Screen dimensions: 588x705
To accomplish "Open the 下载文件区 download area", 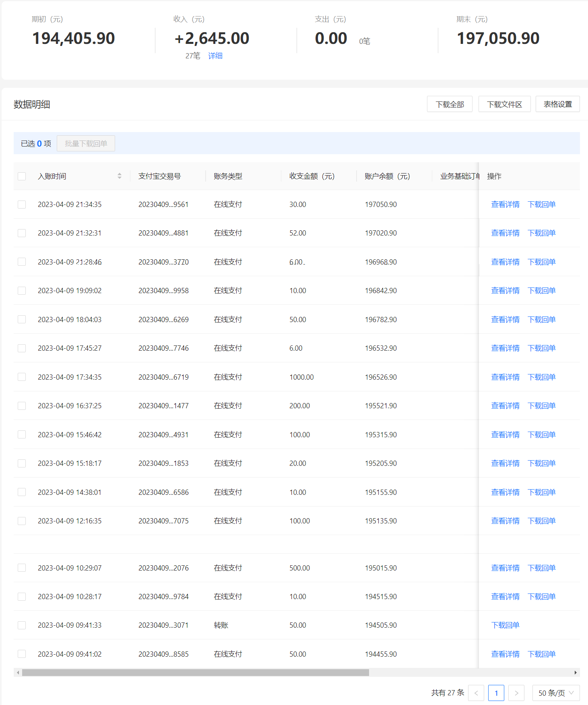I will coord(504,104).
